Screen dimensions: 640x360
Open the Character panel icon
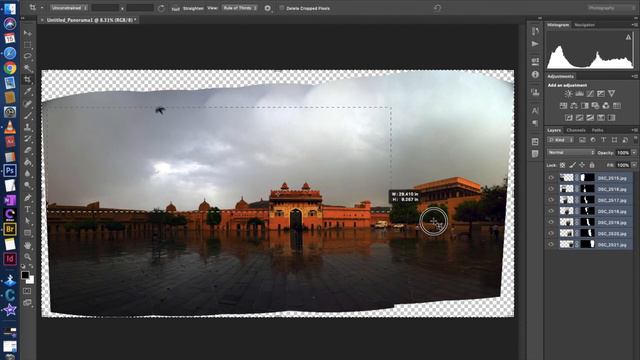pyautogui.click(x=535, y=110)
